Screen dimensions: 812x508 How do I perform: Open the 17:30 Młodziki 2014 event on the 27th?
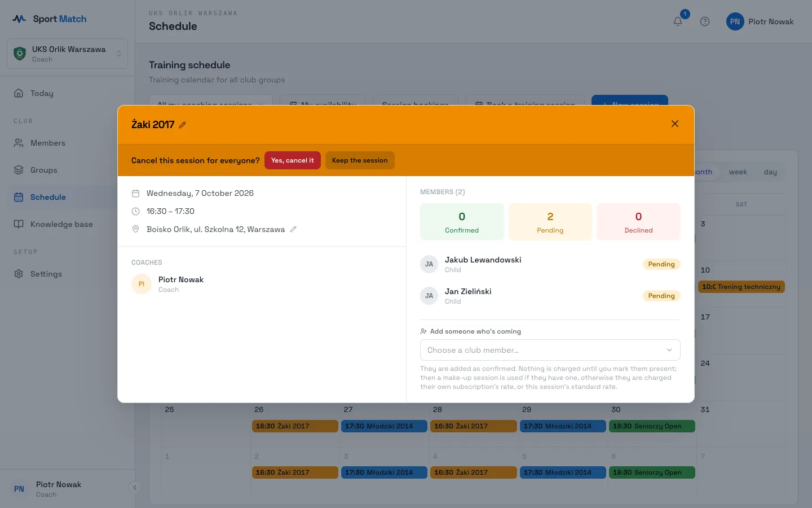tap(384, 426)
